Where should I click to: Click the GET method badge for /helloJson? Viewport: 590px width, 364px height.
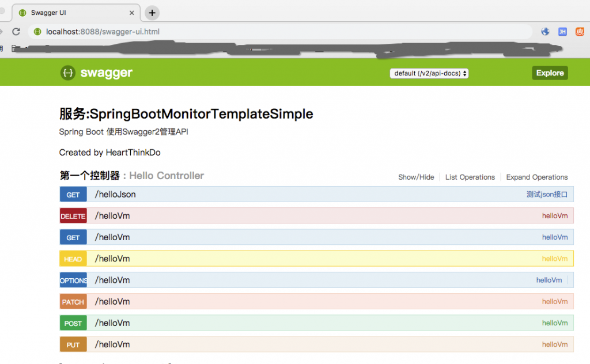tap(73, 195)
